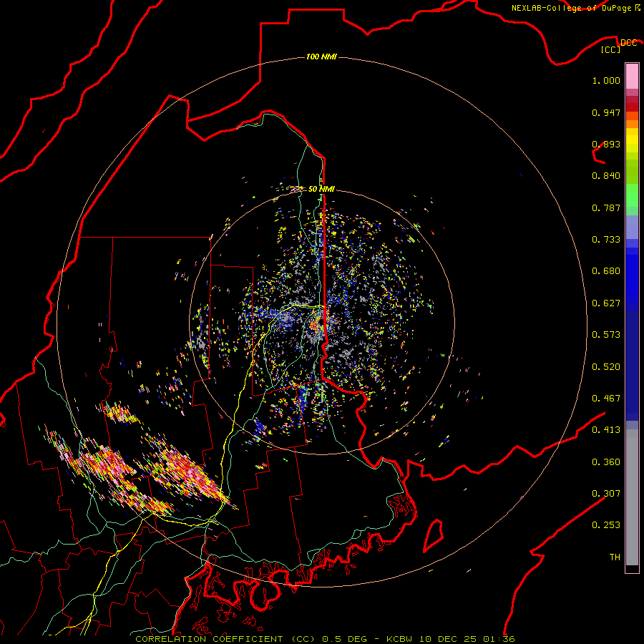Click the 0.947 legend value
Viewport: 644px width, 644px height.
click(x=606, y=112)
